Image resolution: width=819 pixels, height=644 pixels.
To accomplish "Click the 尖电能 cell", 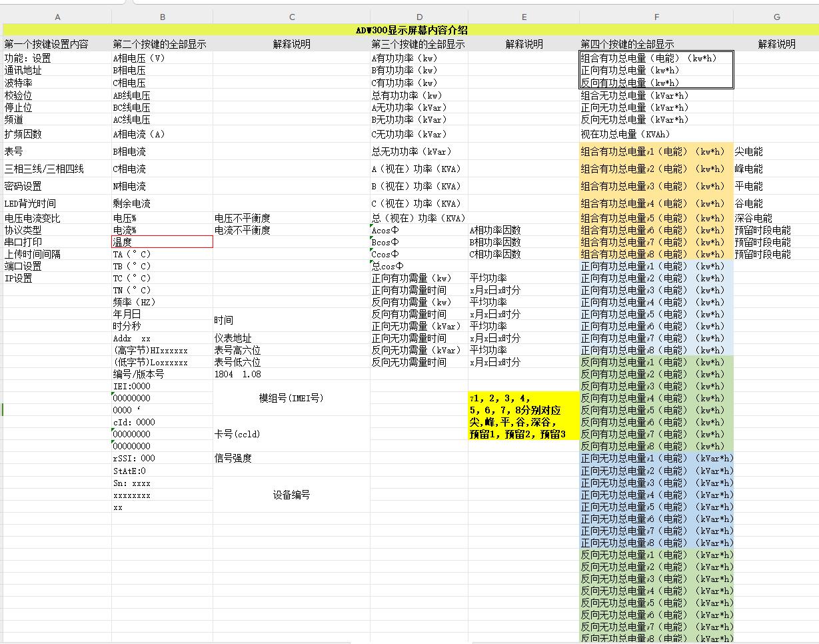I will 776,151.
